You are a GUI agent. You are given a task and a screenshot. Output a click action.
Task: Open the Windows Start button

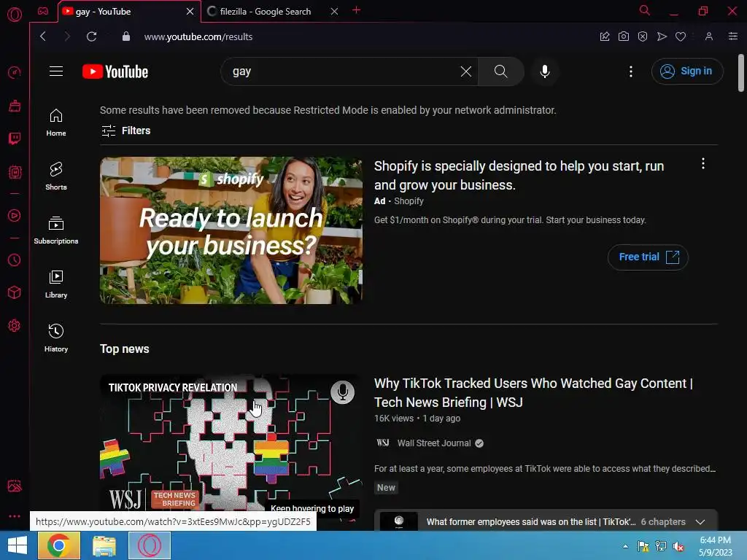18,545
